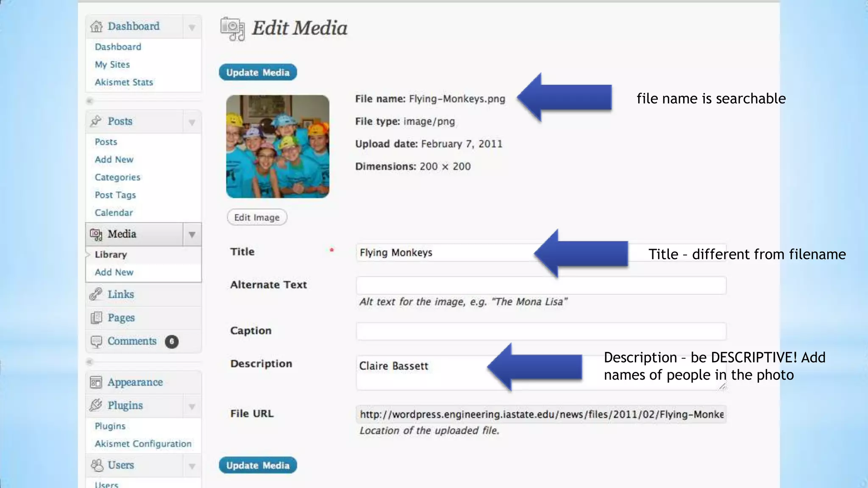Image resolution: width=868 pixels, height=488 pixels.
Task: Collapse menu using arrow below Akismet Stats
Action: [89, 101]
